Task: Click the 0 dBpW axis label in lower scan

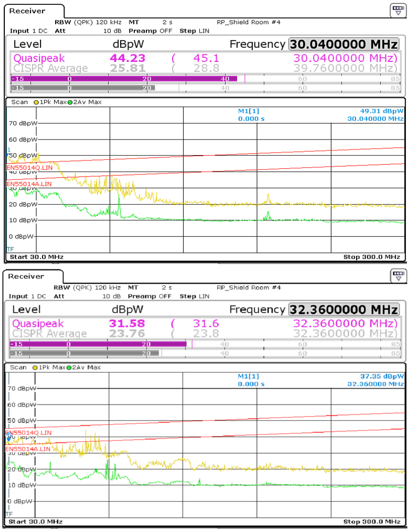Action: 20,501
